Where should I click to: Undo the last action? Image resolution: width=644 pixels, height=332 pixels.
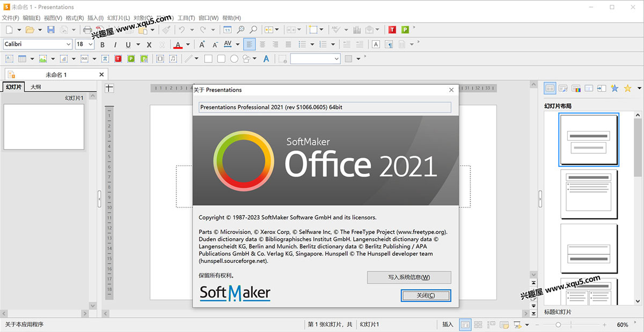point(182,30)
